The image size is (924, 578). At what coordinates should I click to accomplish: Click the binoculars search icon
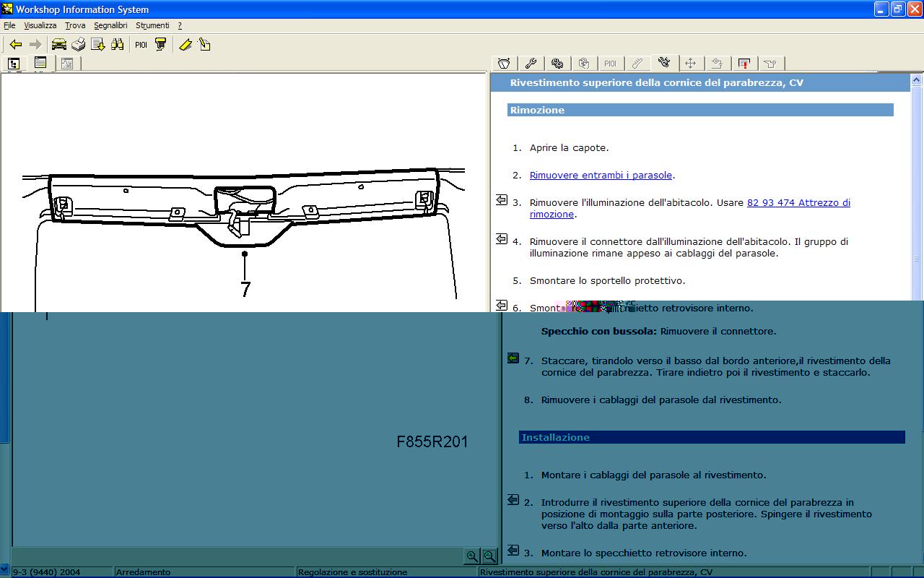point(117,45)
